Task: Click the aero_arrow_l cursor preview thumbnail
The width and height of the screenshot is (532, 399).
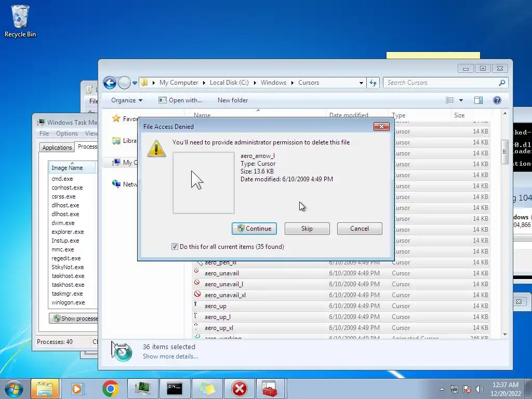Action: pos(204,182)
